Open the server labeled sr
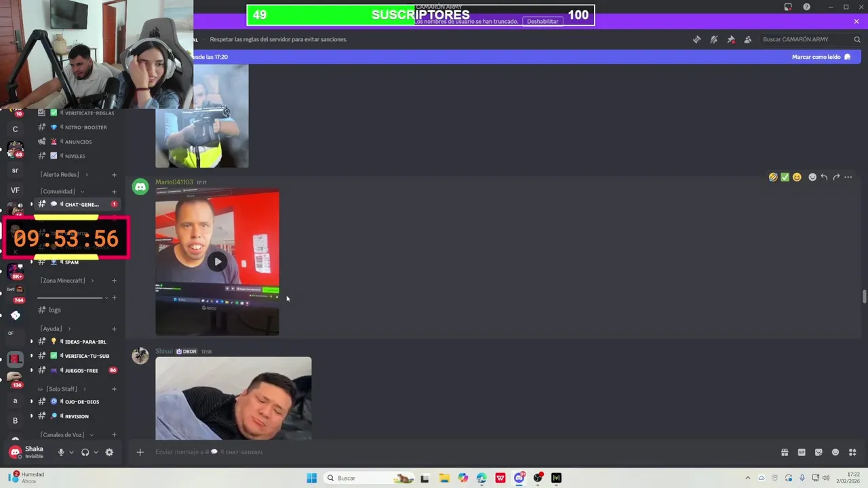The height and width of the screenshot is (488, 868). [15, 170]
